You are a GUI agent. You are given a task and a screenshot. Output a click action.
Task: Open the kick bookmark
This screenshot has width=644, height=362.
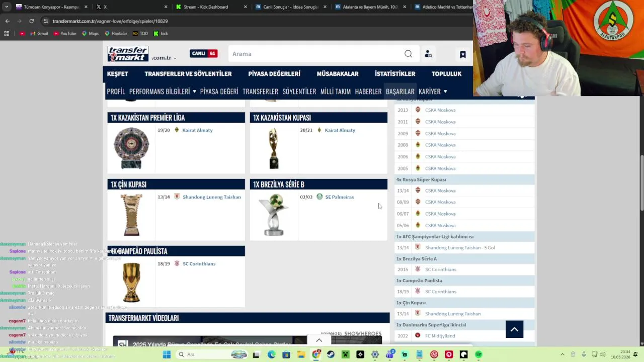pos(160,34)
